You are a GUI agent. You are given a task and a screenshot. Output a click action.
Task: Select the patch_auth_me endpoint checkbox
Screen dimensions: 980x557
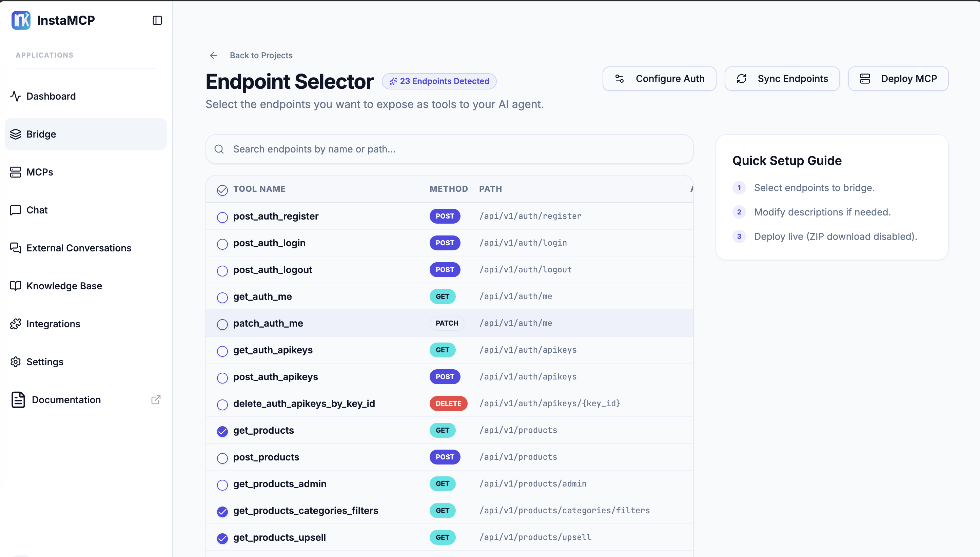point(222,324)
